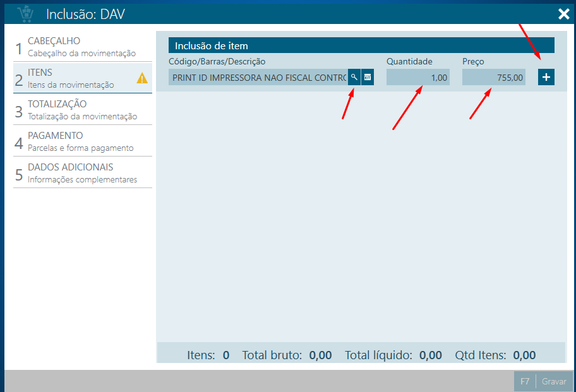The image size is (576, 392).
Task: Click the Qtd Itens value 0,00
Action: click(x=524, y=355)
